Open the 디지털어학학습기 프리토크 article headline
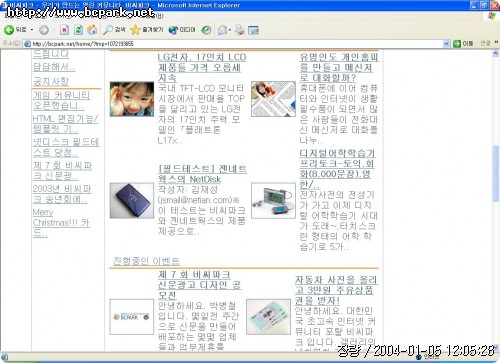This screenshot has width=500, height=363. tap(337, 169)
